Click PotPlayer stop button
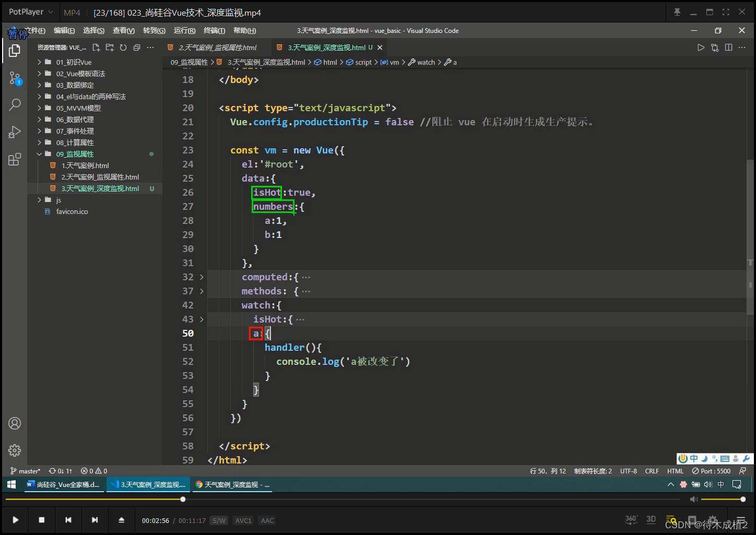This screenshot has width=756, height=535. [42, 520]
